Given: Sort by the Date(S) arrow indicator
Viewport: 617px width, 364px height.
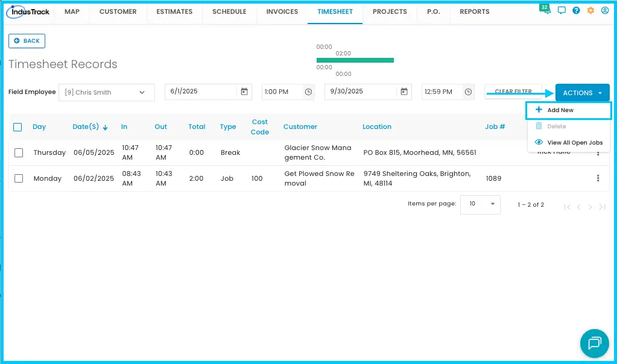Looking at the screenshot, I should (105, 127).
